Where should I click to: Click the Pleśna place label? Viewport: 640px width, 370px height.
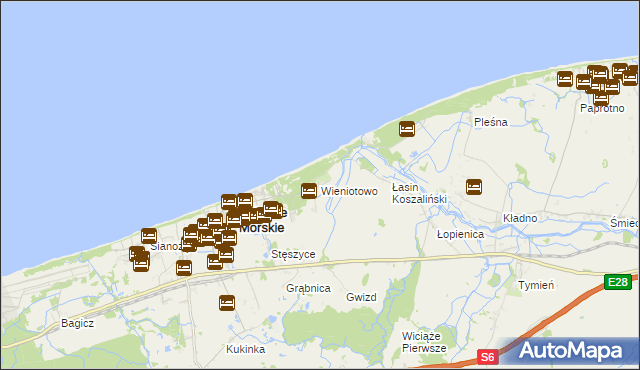click(491, 122)
